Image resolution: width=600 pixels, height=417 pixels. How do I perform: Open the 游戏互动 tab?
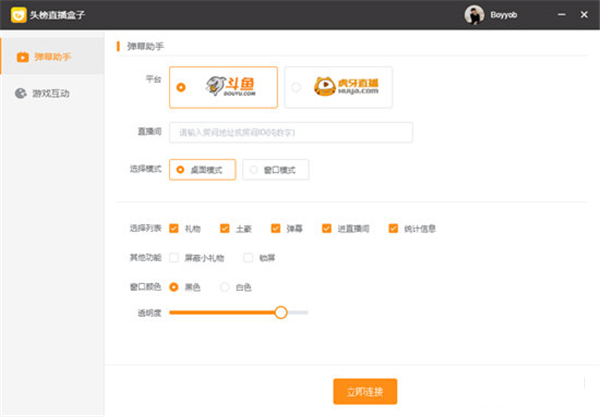pos(52,93)
